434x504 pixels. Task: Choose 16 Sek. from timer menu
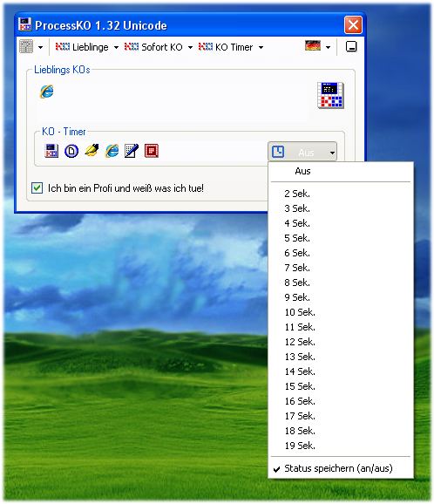(x=341, y=401)
